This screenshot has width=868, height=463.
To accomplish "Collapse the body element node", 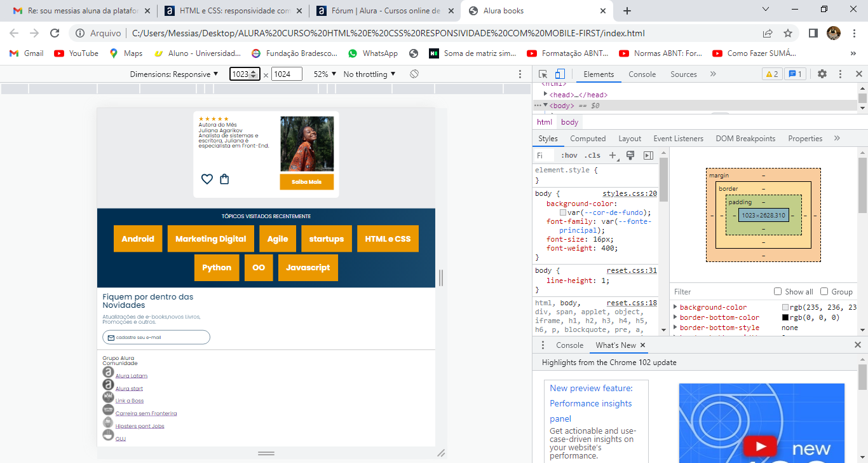I will [545, 105].
